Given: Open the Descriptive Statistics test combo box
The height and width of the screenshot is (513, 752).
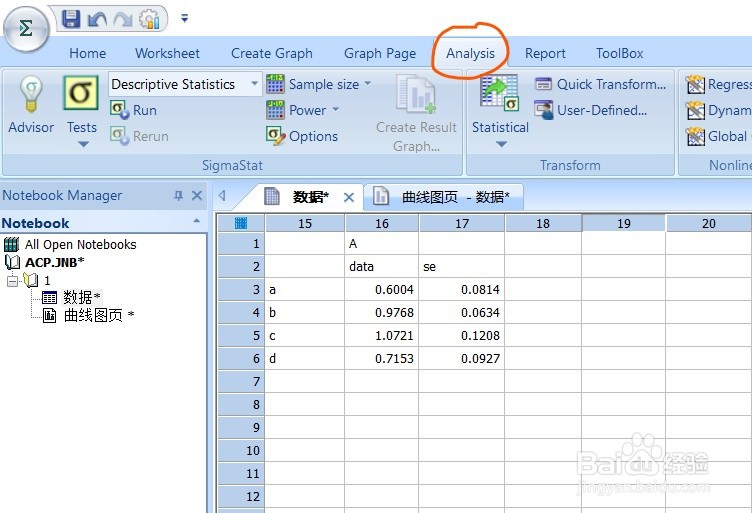Looking at the screenshot, I should (x=185, y=84).
